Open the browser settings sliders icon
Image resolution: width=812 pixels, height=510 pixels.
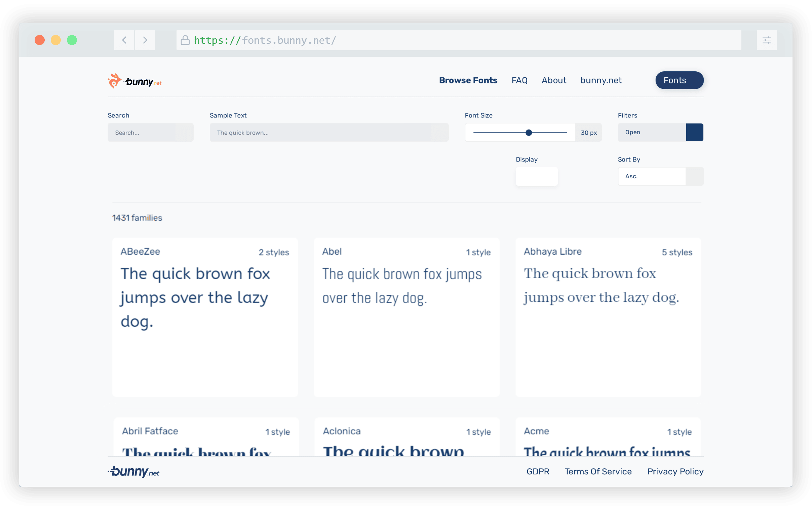point(767,40)
